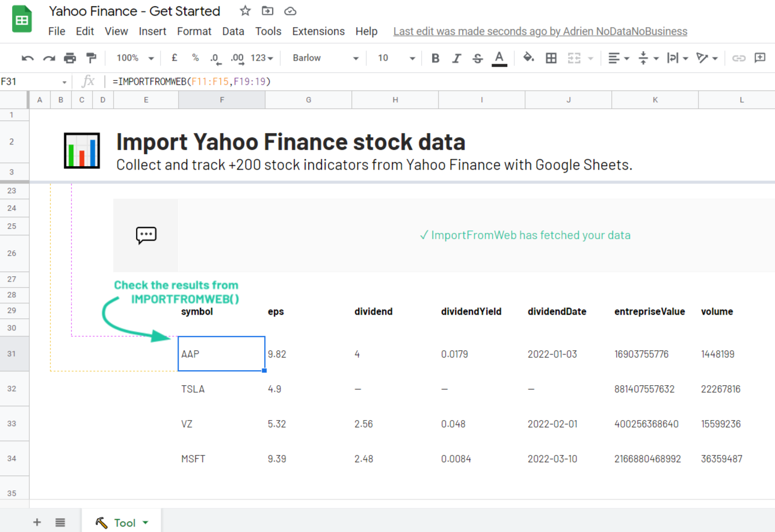Open the Barlow font dropdown
The width and height of the screenshot is (775, 532).
point(326,58)
